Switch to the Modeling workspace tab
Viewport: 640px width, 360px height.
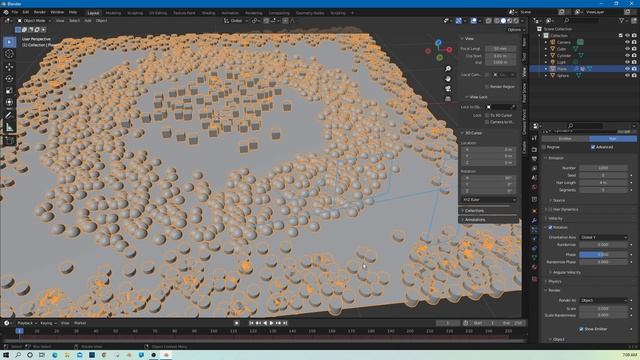coord(113,13)
